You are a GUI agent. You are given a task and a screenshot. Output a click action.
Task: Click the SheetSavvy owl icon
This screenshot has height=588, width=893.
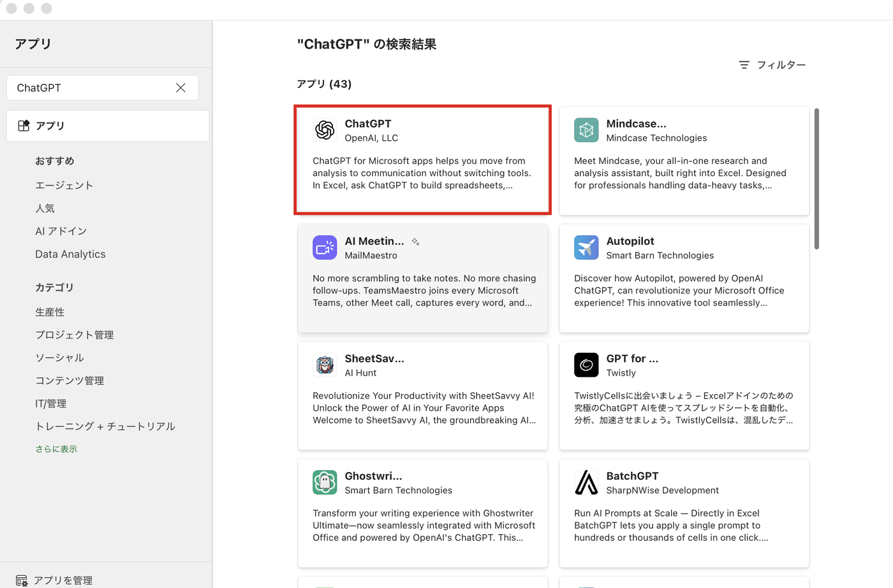pyautogui.click(x=325, y=365)
